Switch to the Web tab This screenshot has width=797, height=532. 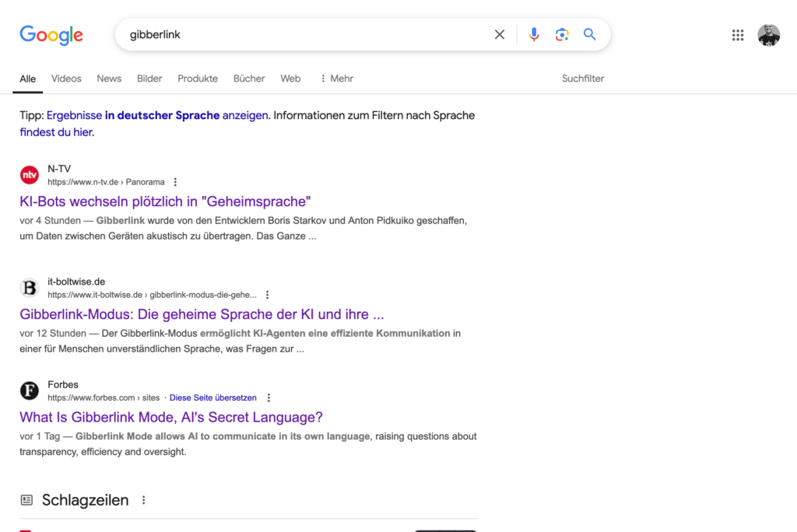click(290, 79)
